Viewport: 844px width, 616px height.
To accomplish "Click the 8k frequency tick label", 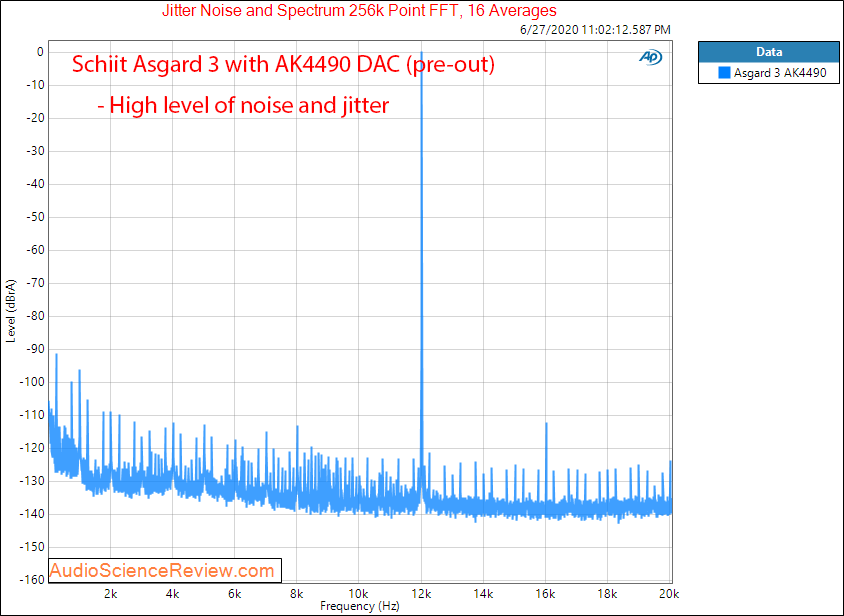I will point(297,594).
